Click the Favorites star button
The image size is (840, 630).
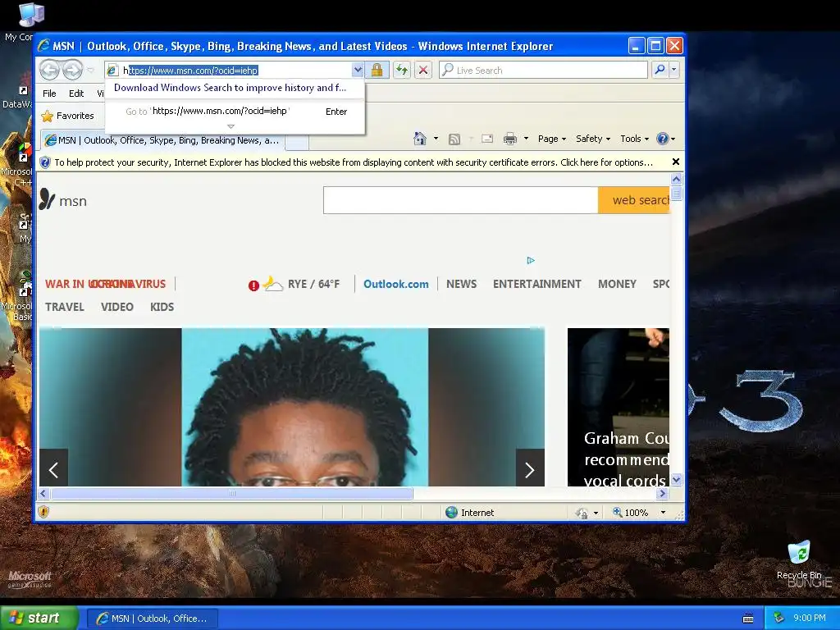click(x=67, y=116)
